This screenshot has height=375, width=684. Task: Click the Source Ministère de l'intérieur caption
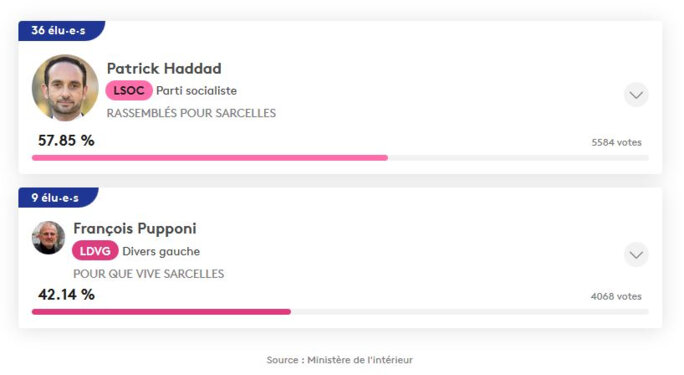pyautogui.click(x=340, y=360)
